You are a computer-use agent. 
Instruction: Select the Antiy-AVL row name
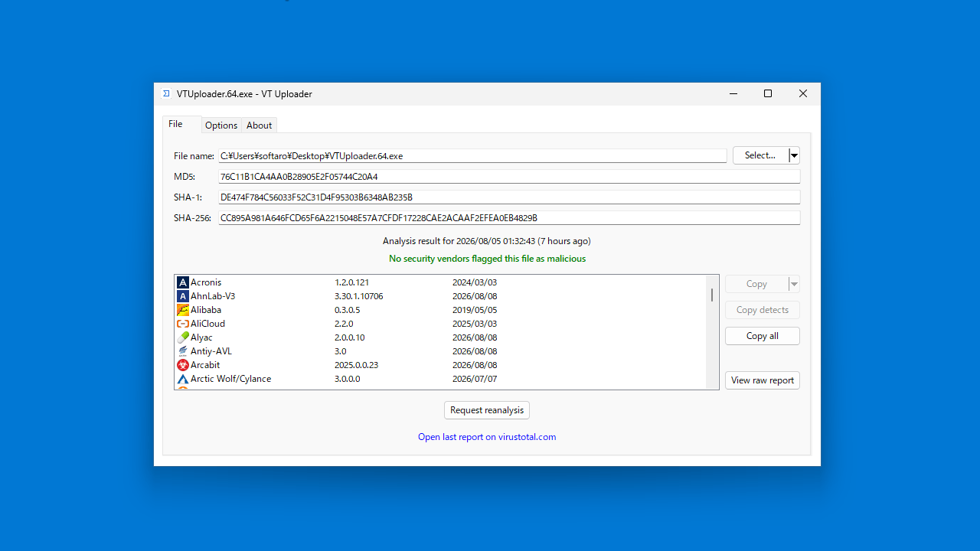click(x=211, y=351)
